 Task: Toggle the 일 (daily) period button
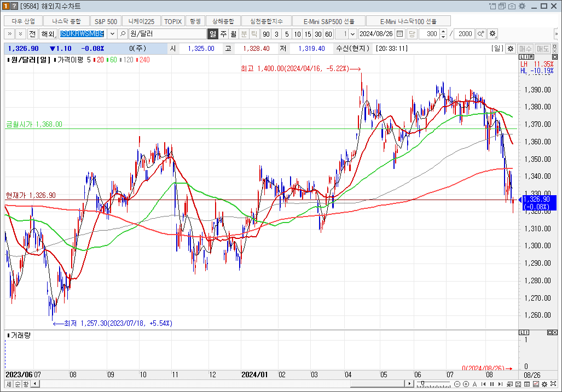click(x=213, y=34)
